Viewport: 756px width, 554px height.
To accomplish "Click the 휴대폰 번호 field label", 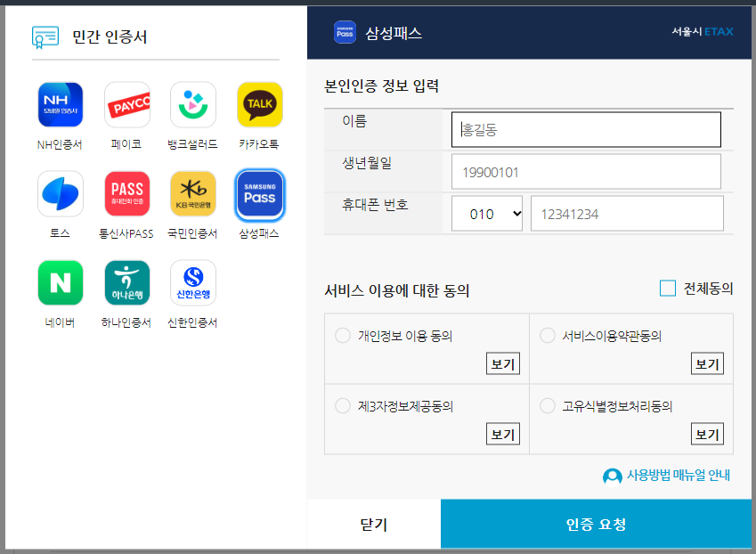I will [375, 205].
